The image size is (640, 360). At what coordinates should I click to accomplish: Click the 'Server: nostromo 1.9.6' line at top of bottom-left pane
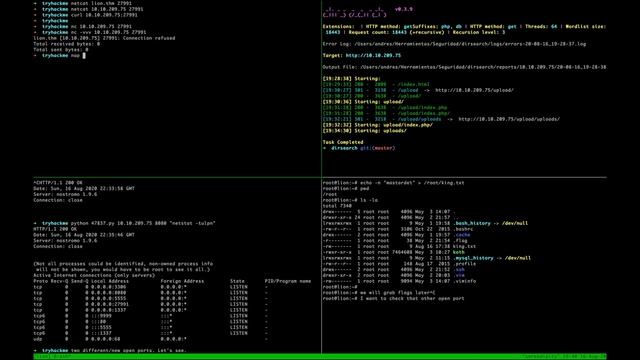click(x=65, y=194)
